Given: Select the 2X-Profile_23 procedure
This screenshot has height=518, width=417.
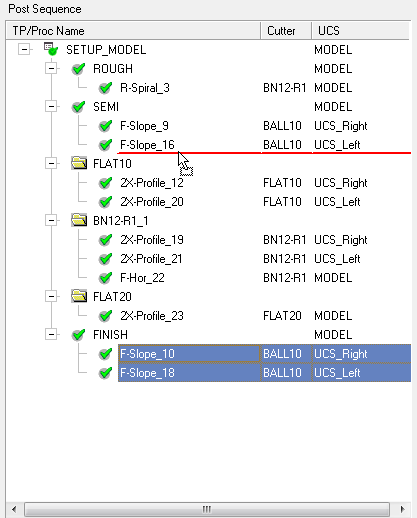Looking at the screenshot, I should [x=152, y=316].
